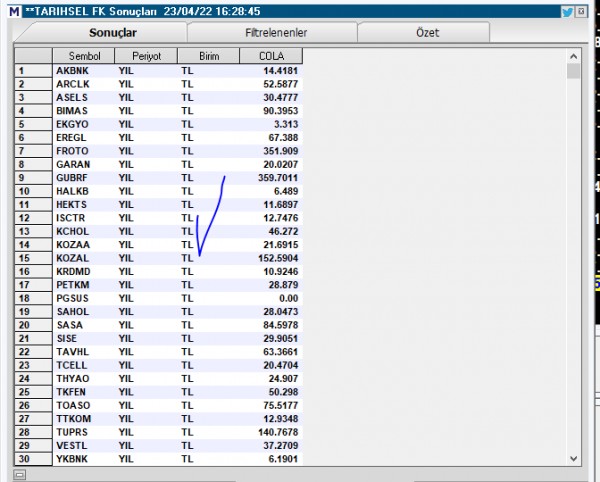Select row header number 15
Image resolution: width=600 pixels, height=482 pixels.
click(33, 258)
